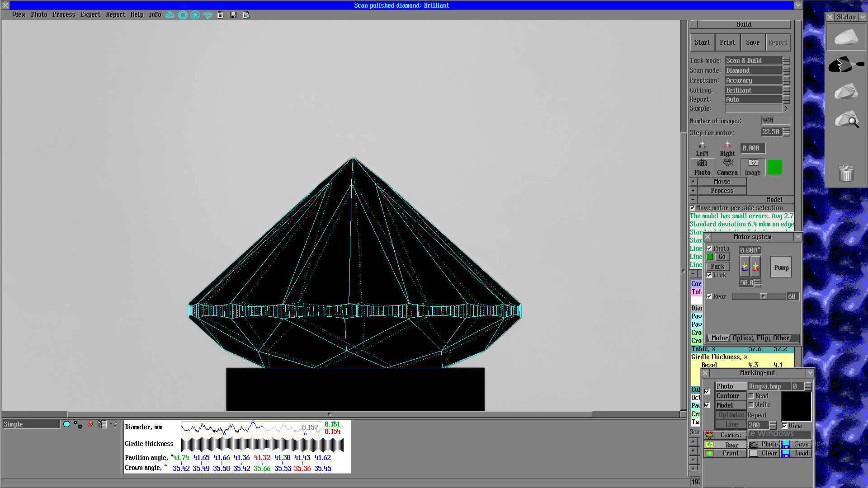The height and width of the screenshot is (488, 868).
Task: Open the Expert menu
Action: (x=90, y=14)
